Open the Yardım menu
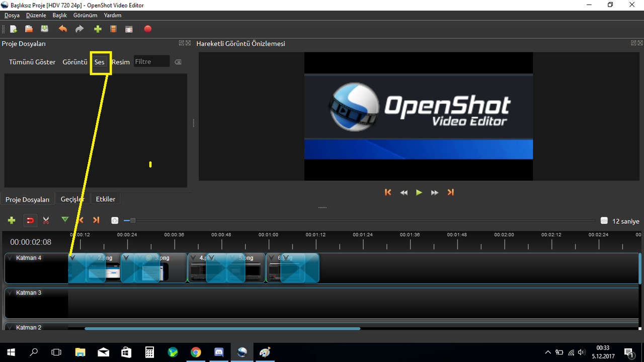The width and height of the screenshot is (644, 362). click(113, 16)
